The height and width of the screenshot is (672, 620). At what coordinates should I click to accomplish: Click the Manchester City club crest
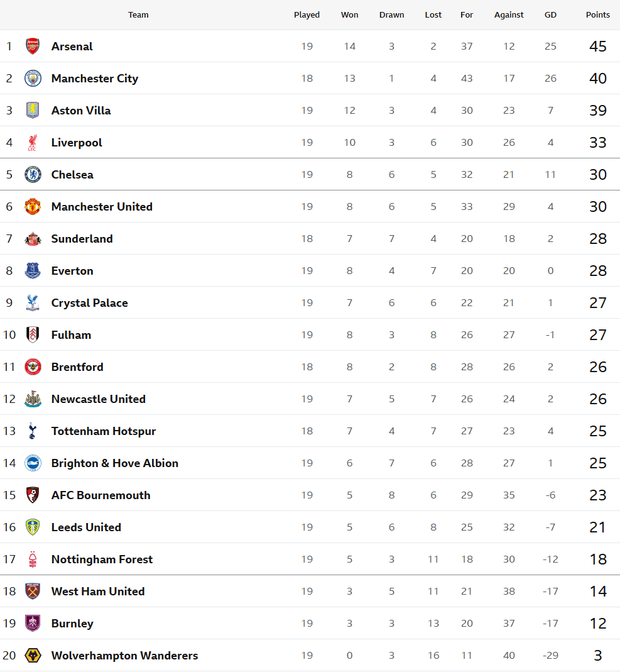pyautogui.click(x=33, y=78)
